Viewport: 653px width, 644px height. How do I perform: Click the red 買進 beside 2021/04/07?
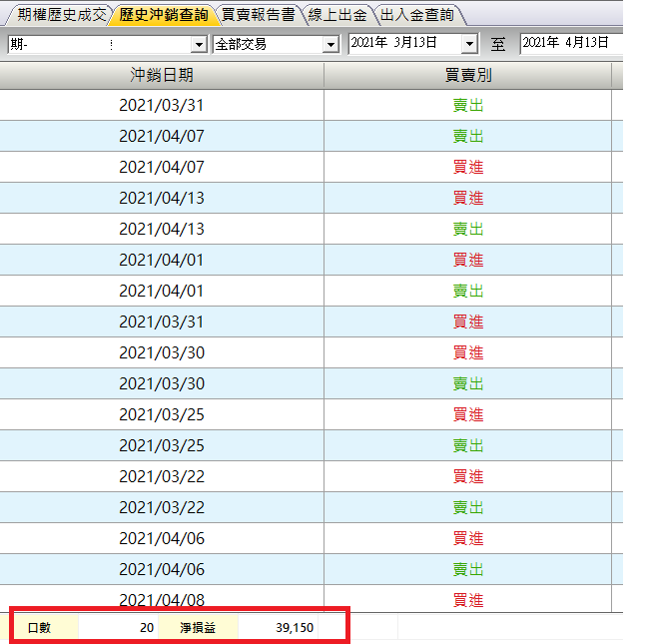pyautogui.click(x=468, y=167)
